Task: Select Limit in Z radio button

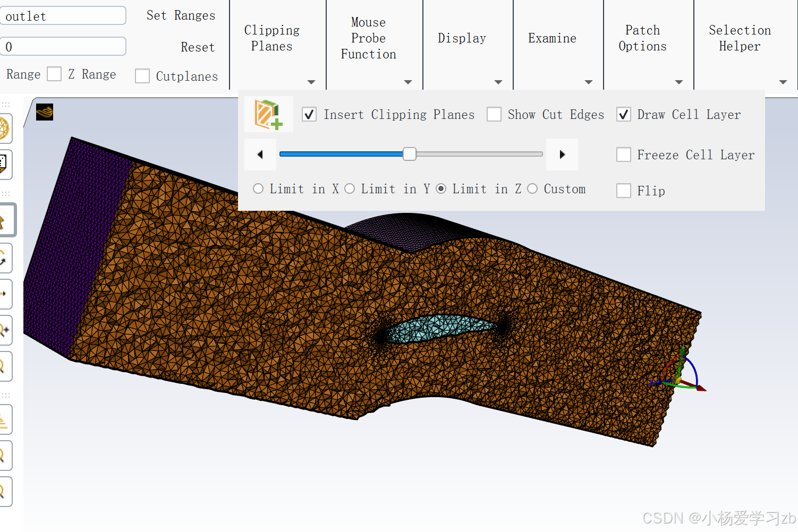Action: click(441, 188)
